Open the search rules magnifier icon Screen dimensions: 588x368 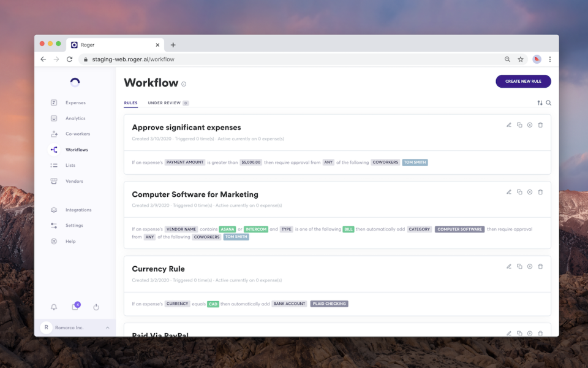pyautogui.click(x=549, y=103)
